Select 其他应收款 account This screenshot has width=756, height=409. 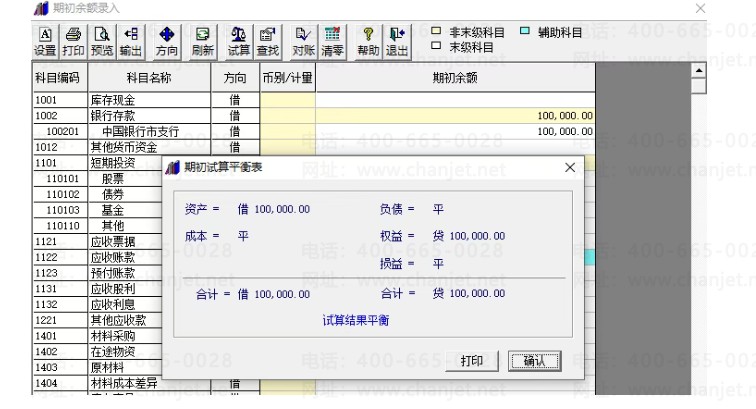pyautogui.click(x=118, y=320)
